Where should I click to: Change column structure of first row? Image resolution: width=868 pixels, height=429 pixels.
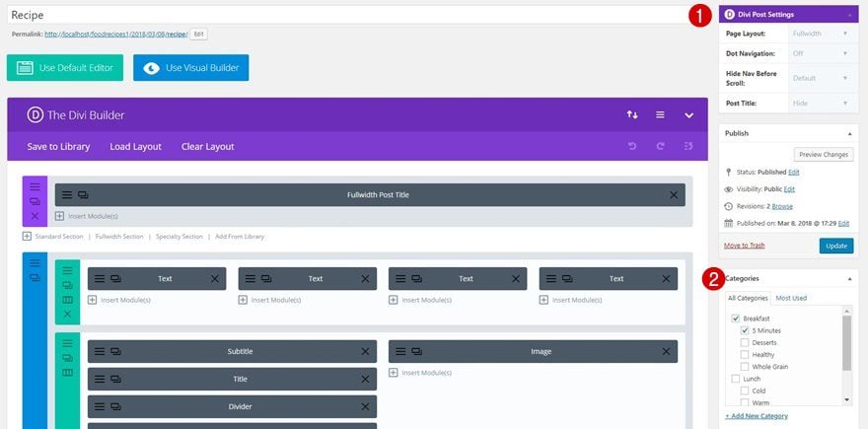click(67, 300)
